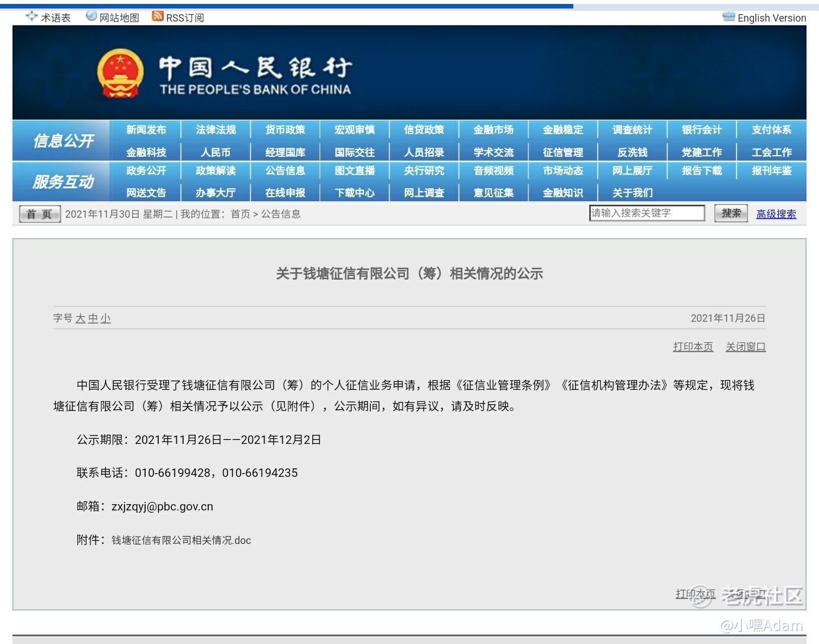Viewport: 819px width, 644px height.
Task: Open 学术交流 menu item
Action: [494, 152]
